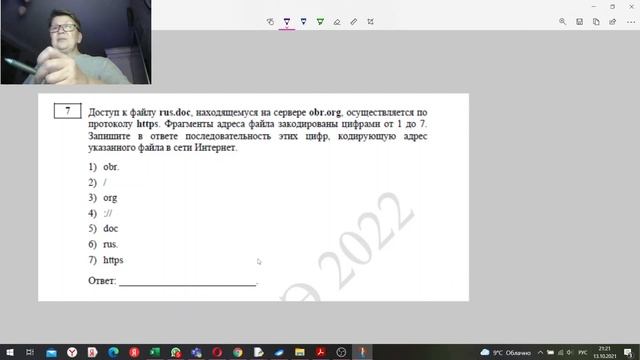Click the task number 7 box

click(68, 111)
